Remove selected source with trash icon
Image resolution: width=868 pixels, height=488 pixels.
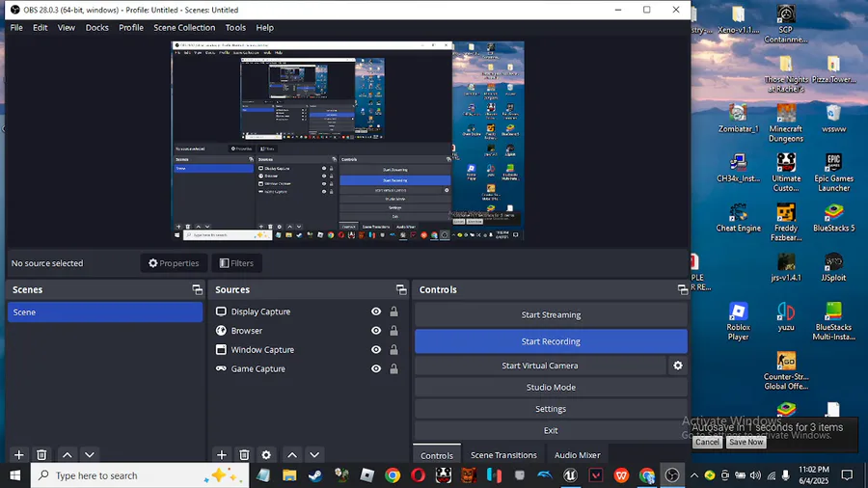tap(244, 455)
